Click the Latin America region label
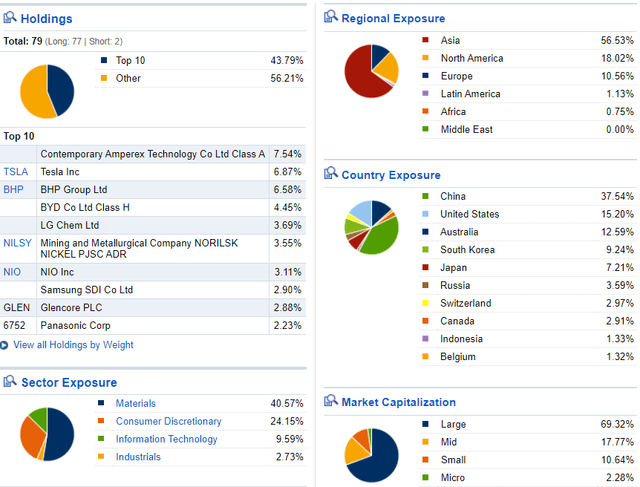 [471, 93]
